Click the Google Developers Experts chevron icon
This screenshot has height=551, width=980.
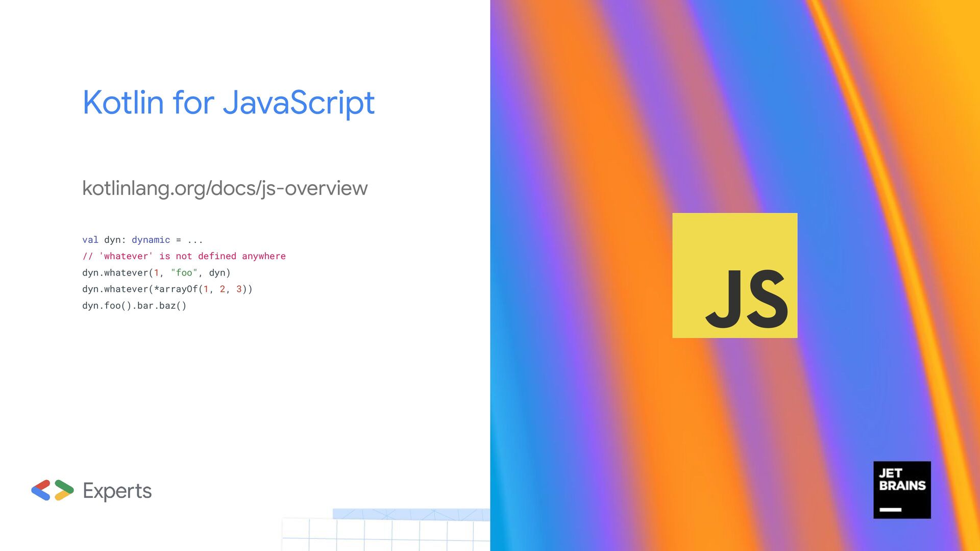[53, 490]
